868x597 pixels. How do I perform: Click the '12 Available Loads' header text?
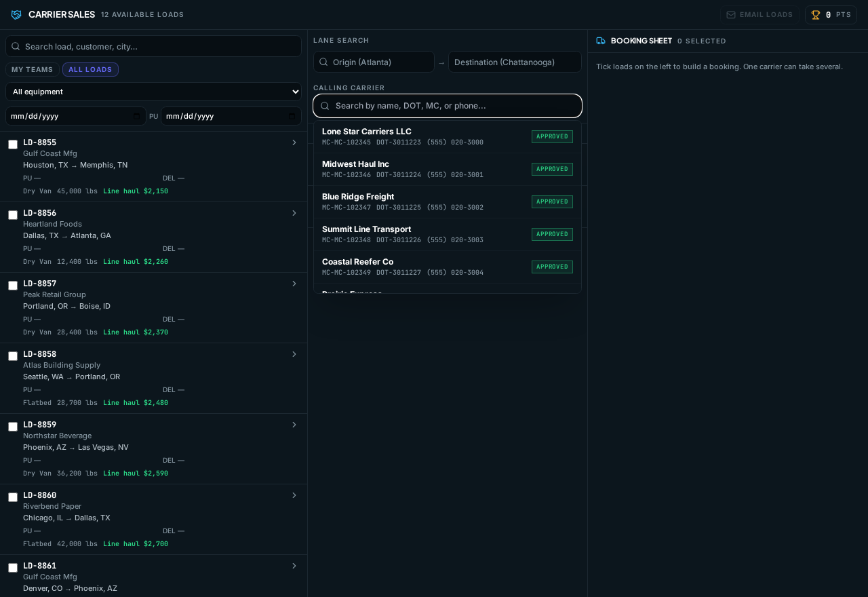click(x=142, y=15)
